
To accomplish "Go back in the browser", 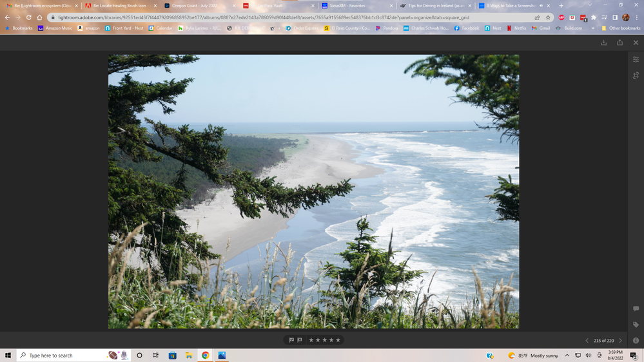I will click(x=7, y=17).
